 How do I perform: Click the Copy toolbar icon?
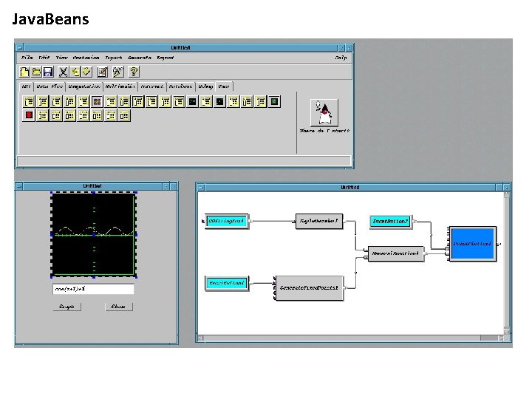pyautogui.click(x=75, y=72)
